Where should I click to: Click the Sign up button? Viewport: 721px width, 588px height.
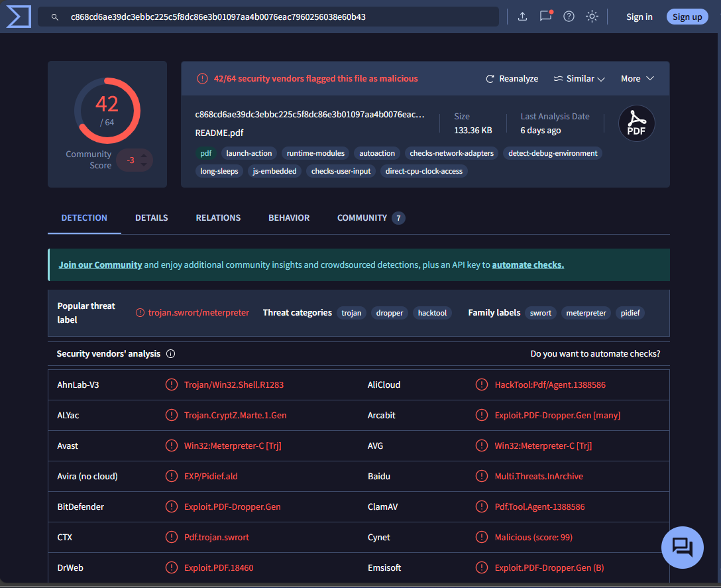point(687,17)
